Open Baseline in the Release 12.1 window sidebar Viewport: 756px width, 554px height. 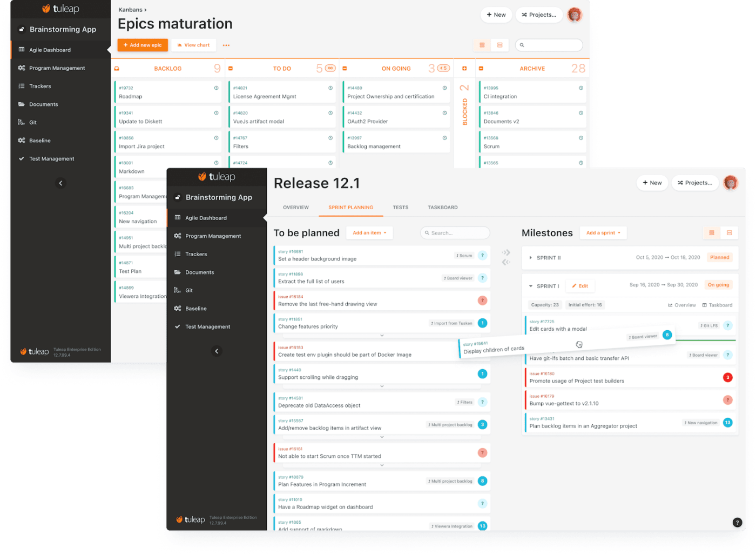pos(195,309)
